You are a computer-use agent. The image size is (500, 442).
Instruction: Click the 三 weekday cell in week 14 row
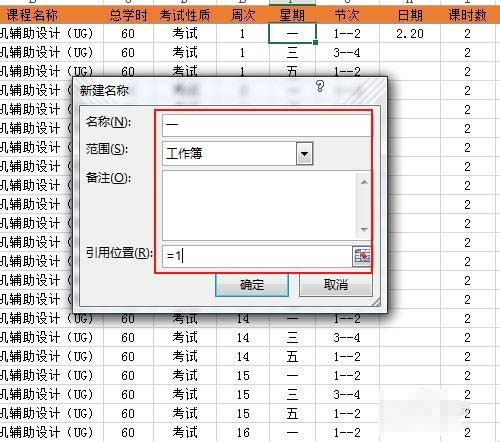292,338
